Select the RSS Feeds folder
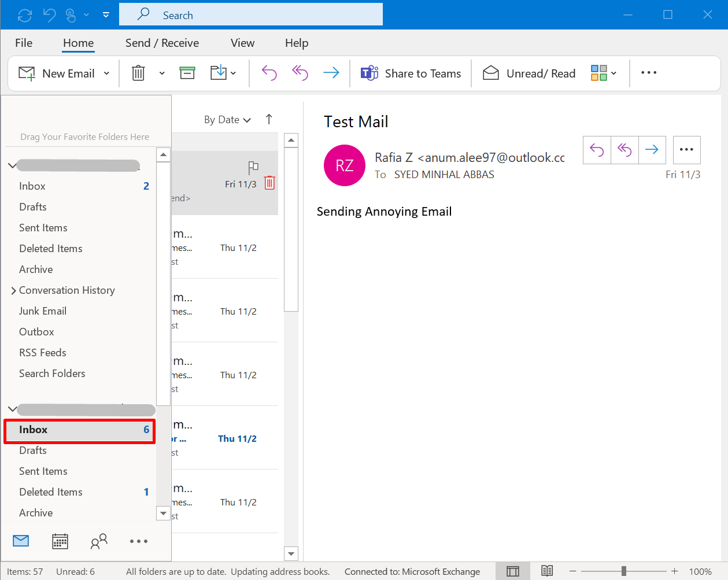728x580 pixels. 43,353
